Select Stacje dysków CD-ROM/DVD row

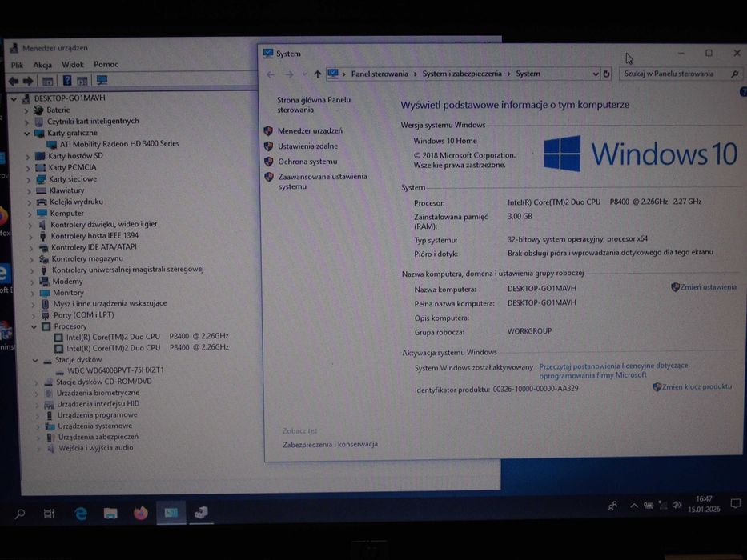coord(103,382)
